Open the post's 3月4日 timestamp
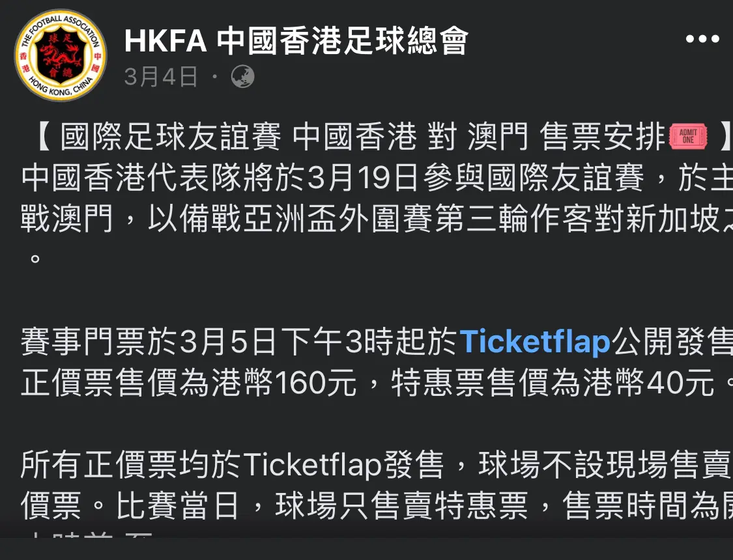This screenshot has height=560, width=733. pyautogui.click(x=160, y=77)
